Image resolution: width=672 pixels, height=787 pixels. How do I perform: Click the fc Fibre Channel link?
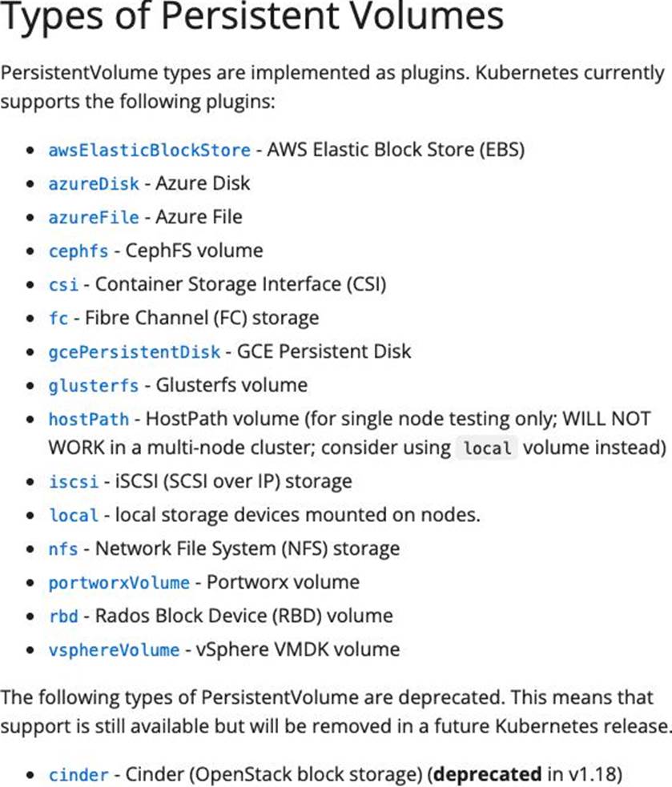[x=58, y=318]
